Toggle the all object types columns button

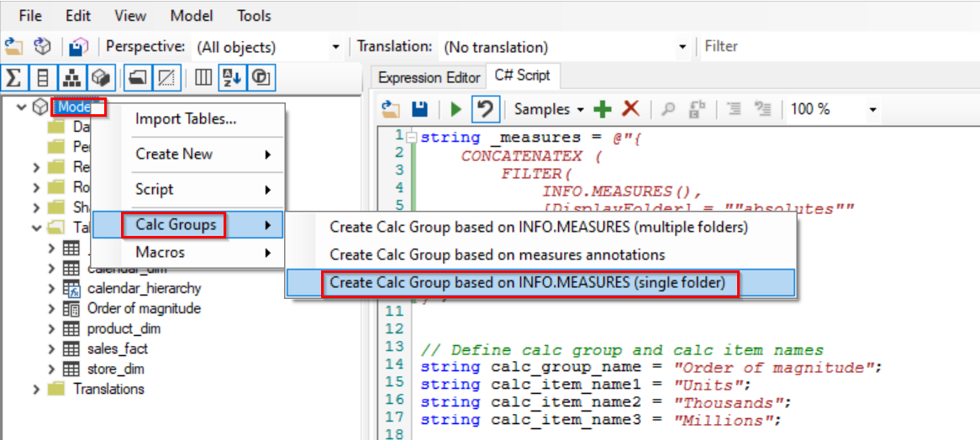tap(202, 77)
